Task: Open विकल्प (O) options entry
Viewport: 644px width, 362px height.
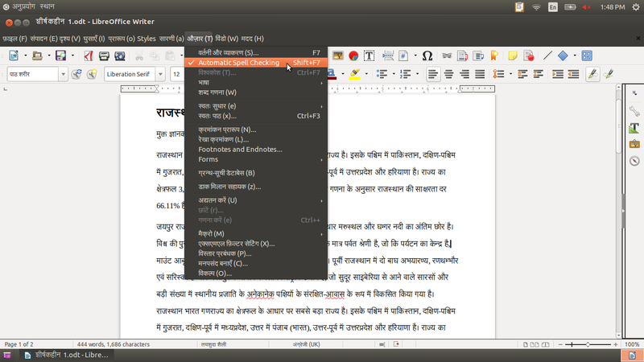Action: point(256,274)
